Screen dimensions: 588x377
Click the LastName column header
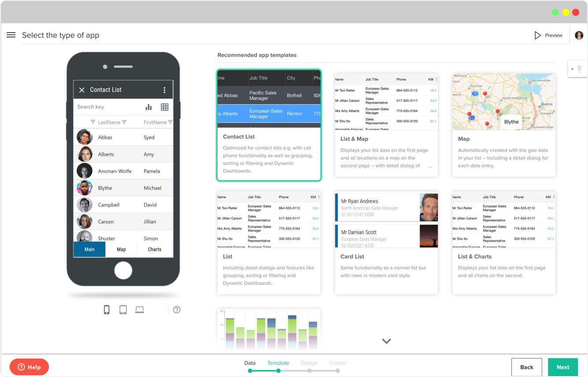(x=109, y=122)
